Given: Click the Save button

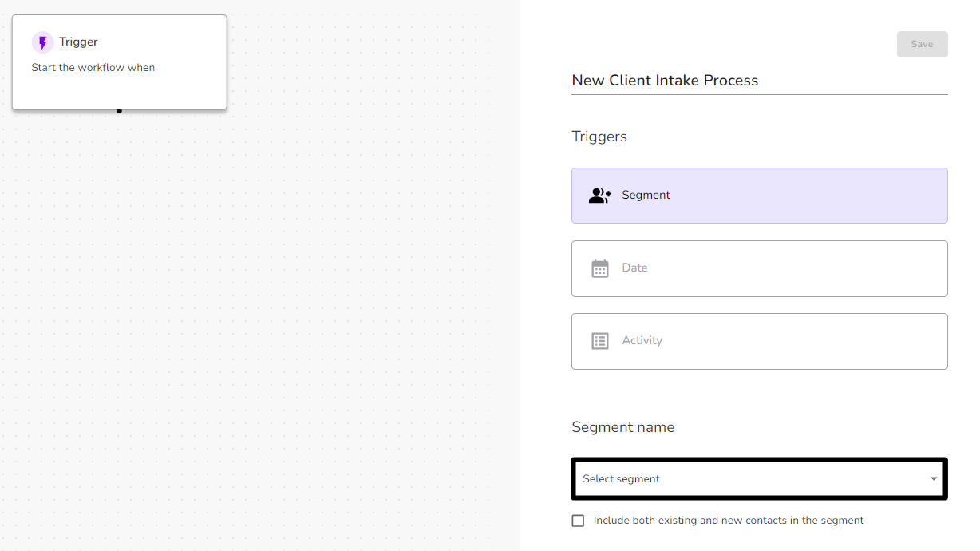Looking at the screenshot, I should tap(922, 44).
